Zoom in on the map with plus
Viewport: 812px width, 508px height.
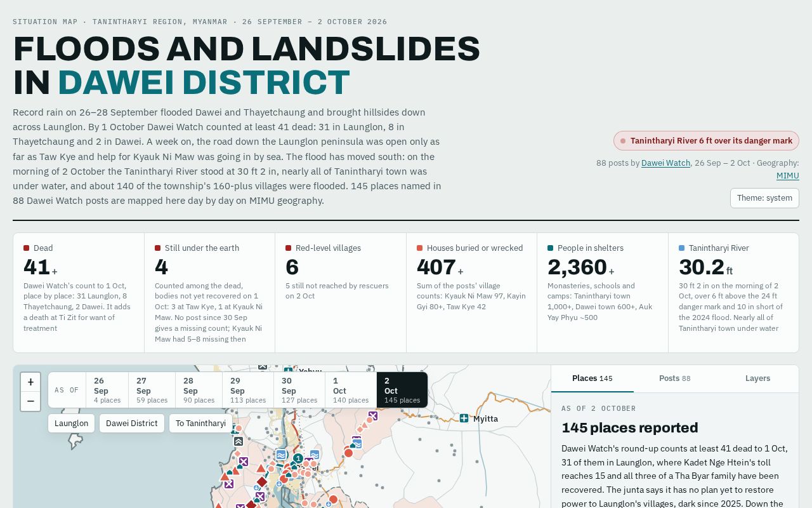coord(30,382)
